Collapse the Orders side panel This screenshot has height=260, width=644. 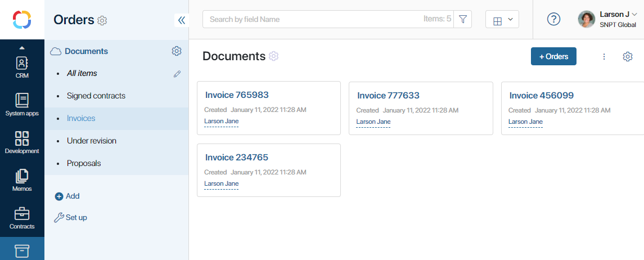[x=181, y=20]
